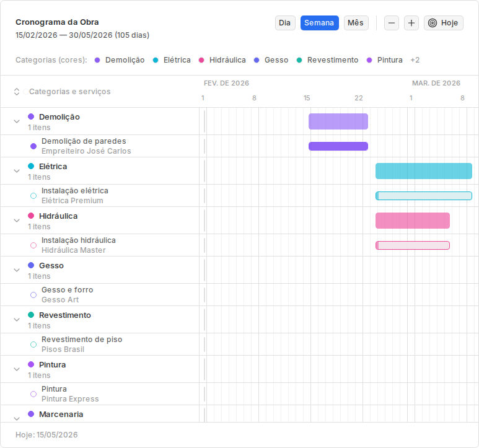Click the FEV. DE 2026 month header

point(226,83)
